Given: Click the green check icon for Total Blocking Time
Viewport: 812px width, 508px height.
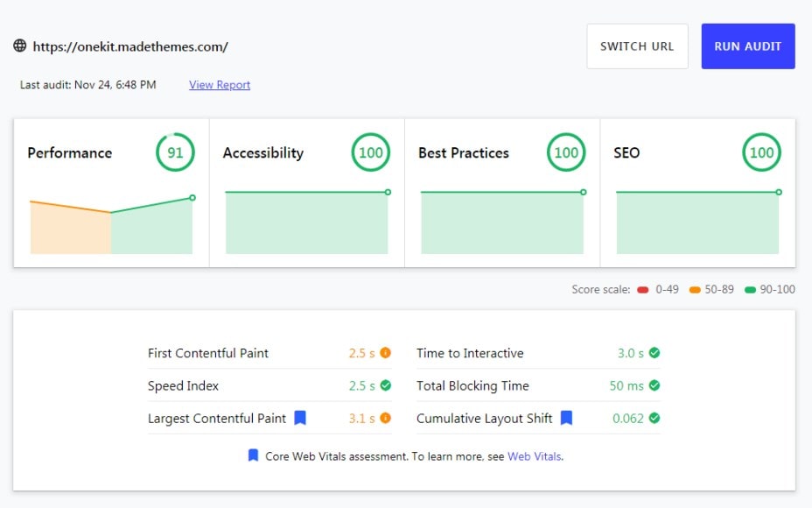Looking at the screenshot, I should [x=654, y=385].
